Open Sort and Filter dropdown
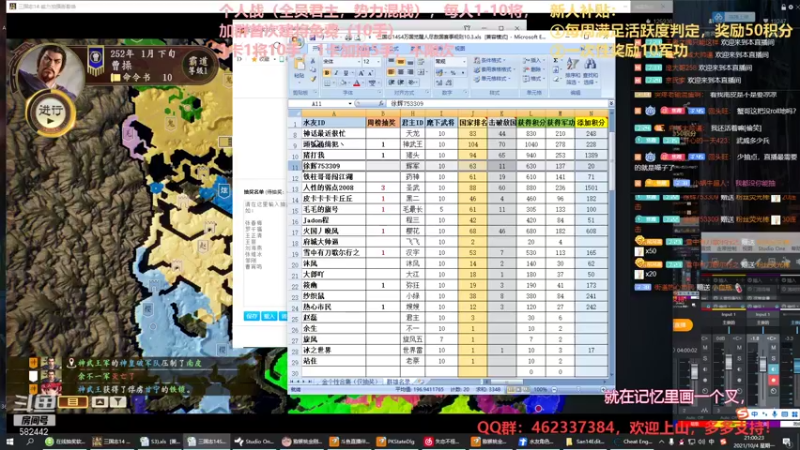This screenshot has height=450, width=800. (x=573, y=70)
